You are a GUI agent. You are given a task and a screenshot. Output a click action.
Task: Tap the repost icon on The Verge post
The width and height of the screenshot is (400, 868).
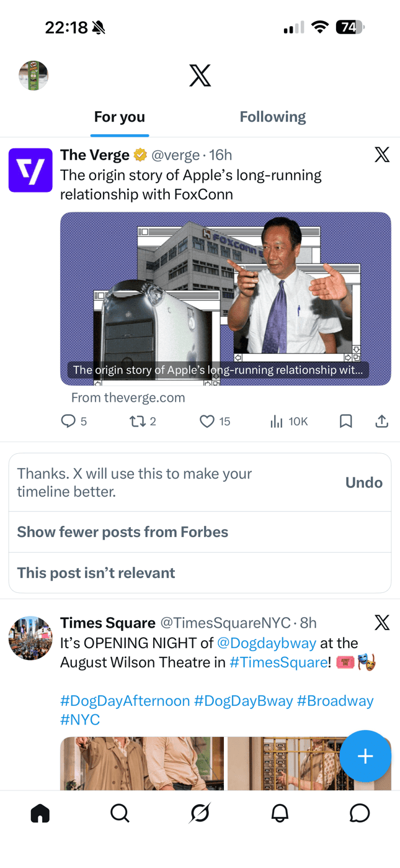click(x=138, y=421)
